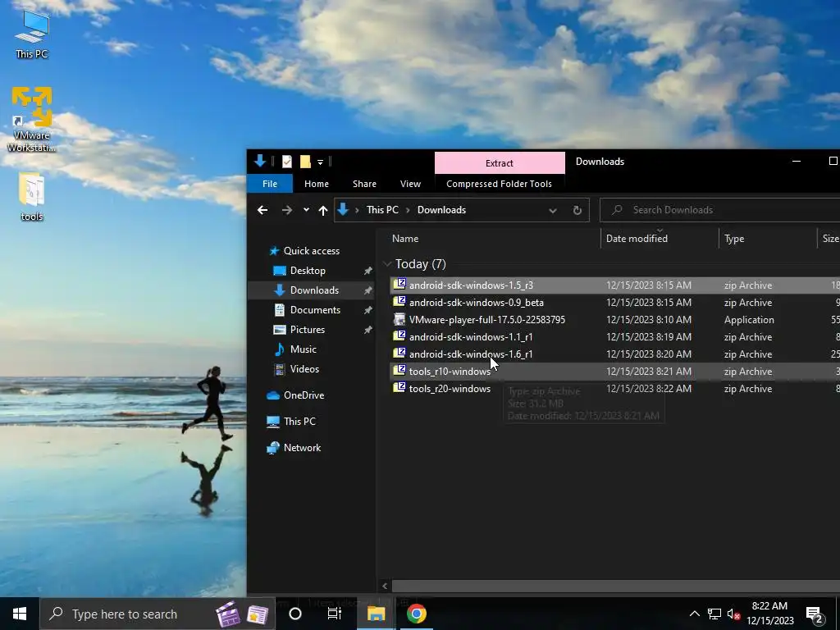
Task: Click the New folder icon in title bar
Action: tap(305, 162)
